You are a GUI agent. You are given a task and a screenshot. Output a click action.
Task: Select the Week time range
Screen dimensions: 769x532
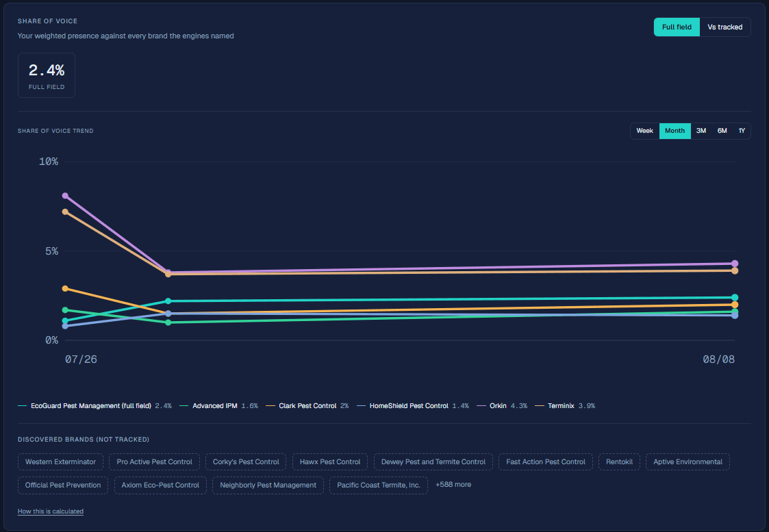point(644,131)
